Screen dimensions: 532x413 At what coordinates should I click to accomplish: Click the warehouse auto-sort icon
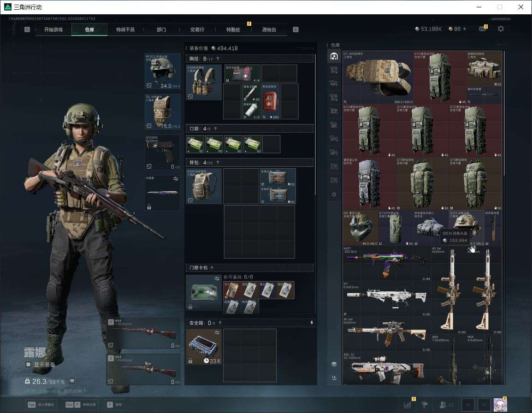[334, 378]
